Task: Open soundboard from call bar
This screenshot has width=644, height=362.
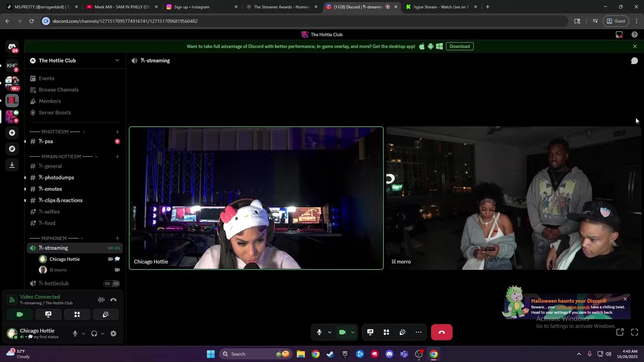Action: 403,332
